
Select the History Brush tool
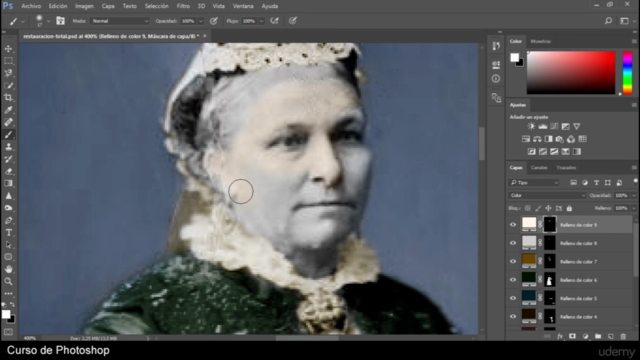point(9,159)
